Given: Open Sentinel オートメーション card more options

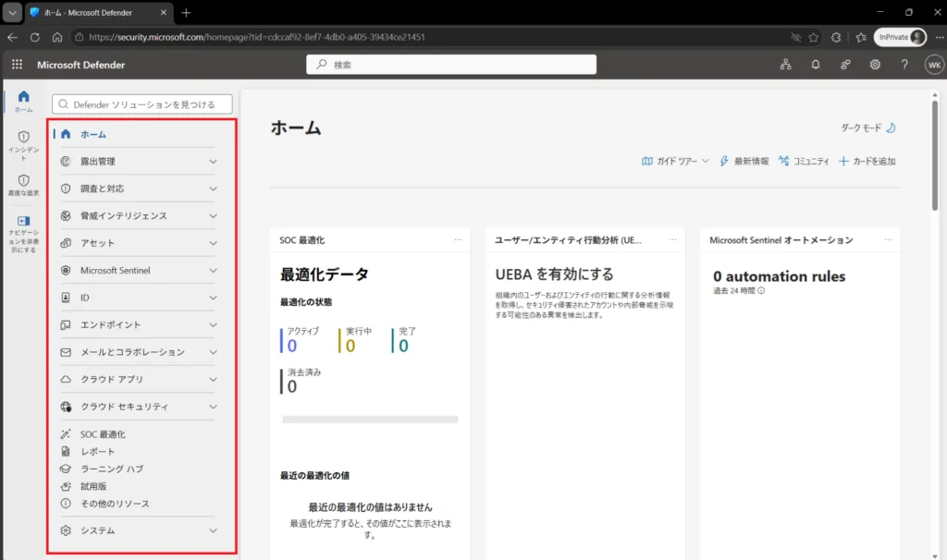Looking at the screenshot, I should [x=888, y=239].
